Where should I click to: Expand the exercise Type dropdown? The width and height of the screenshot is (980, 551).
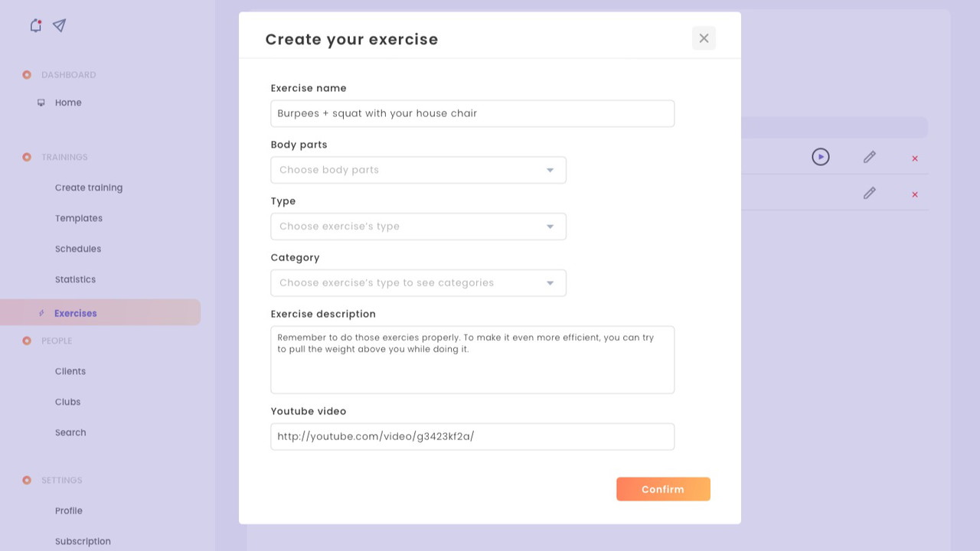(x=418, y=227)
